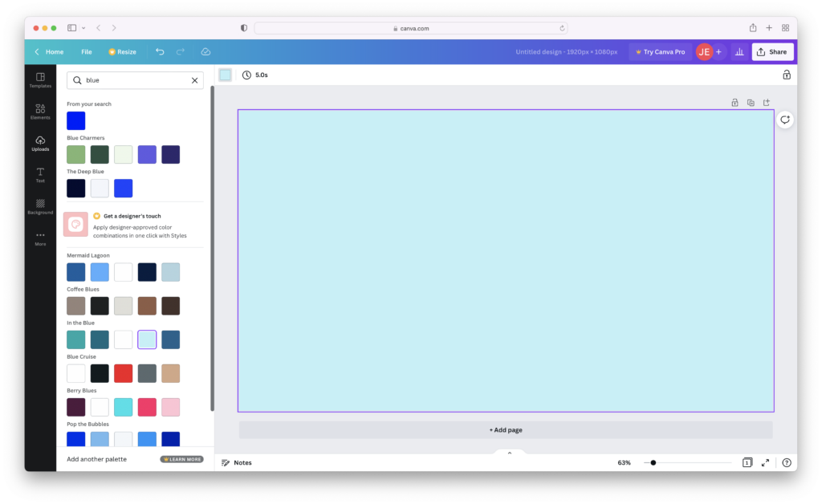Open the JE account avatar
Image resolution: width=822 pixels, height=504 pixels.
704,52
